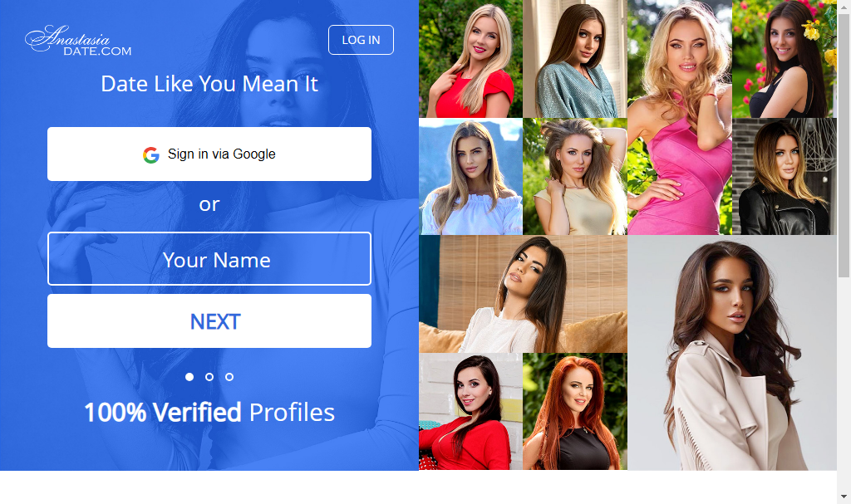The image size is (851, 504).
Task: Click the 100% Verified Profiles text
Action: pos(209,413)
